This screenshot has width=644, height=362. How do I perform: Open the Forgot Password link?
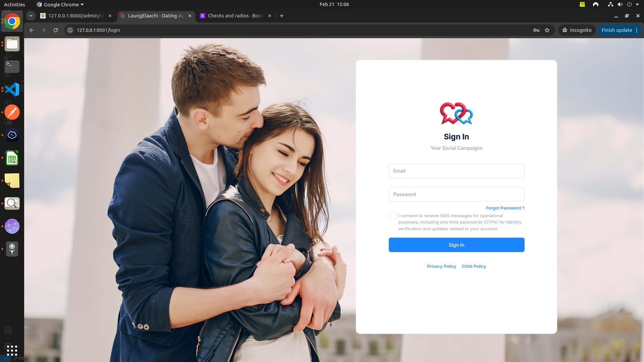[x=505, y=208]
